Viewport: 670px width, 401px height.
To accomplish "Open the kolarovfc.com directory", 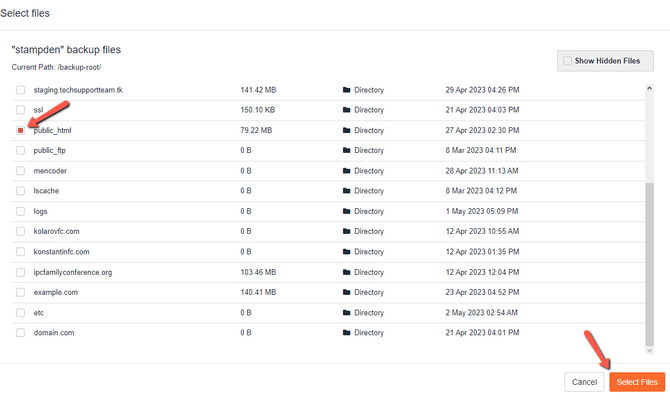I will (x=61, y=231).
